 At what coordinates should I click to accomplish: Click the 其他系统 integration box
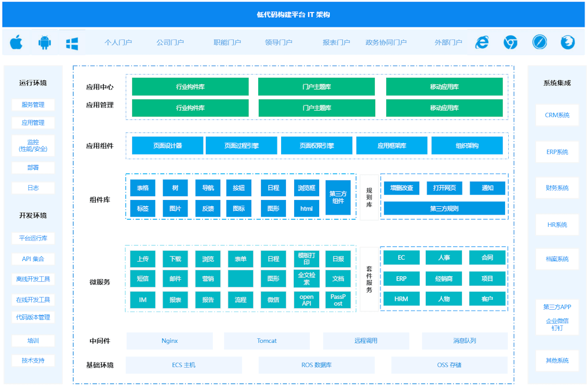(x=557, y=360)
